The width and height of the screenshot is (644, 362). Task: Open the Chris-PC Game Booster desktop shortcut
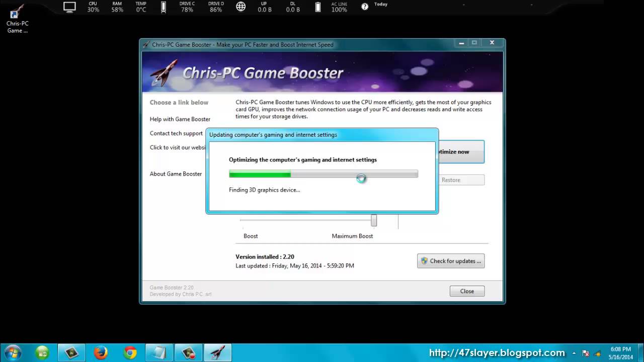click(17, 19)
